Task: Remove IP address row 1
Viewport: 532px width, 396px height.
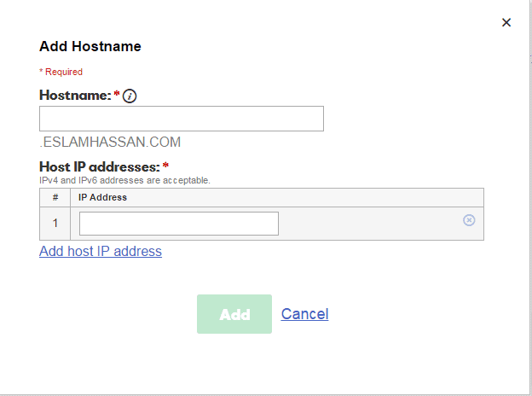Action: pyautogui.click(x=469, y=220)
